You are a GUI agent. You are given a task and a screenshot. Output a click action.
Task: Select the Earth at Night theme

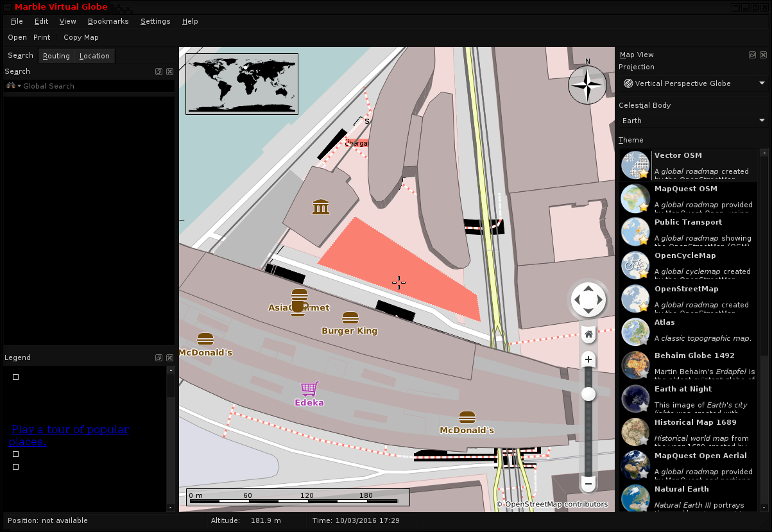click(x=689, y=399)
